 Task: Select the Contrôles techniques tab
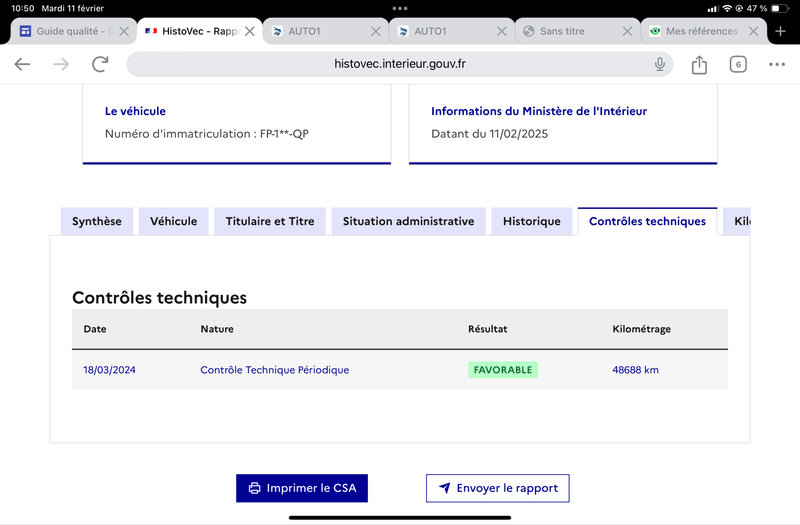point(647,221)
